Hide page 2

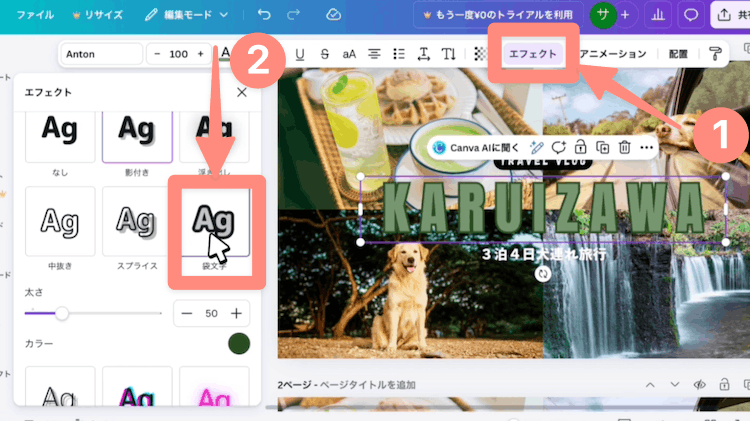(699, 385)
